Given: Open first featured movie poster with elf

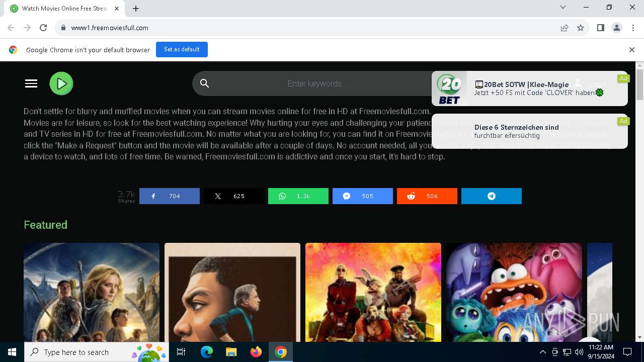Looking at the screenshot, I should coord(92,293).
